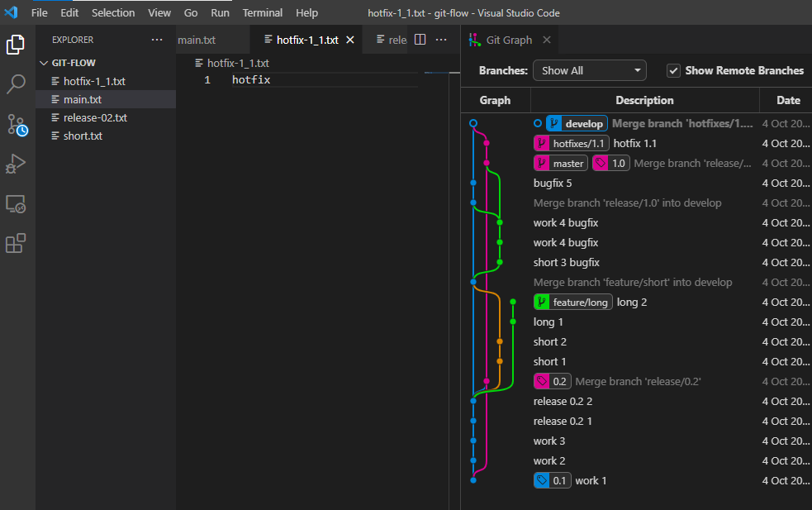812x510 pixels.
Task: Click the Graph column header
Action: click(495, 100)
